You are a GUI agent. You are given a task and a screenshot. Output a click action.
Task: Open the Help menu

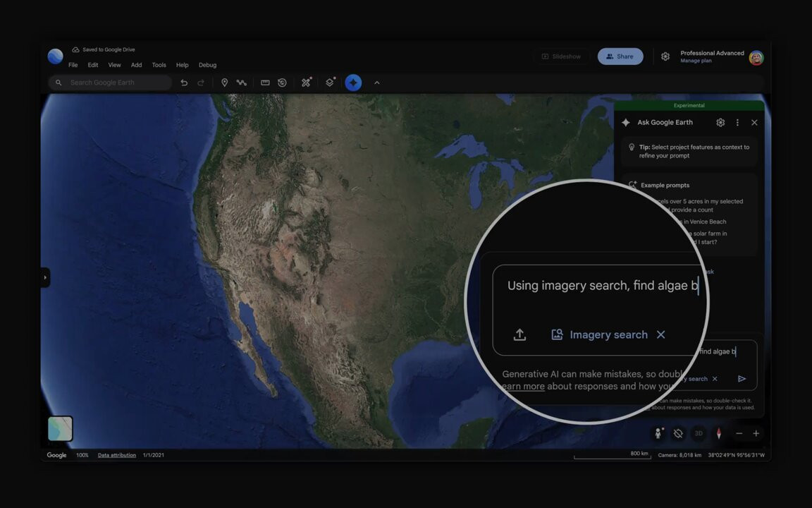[x=183, y=65]
